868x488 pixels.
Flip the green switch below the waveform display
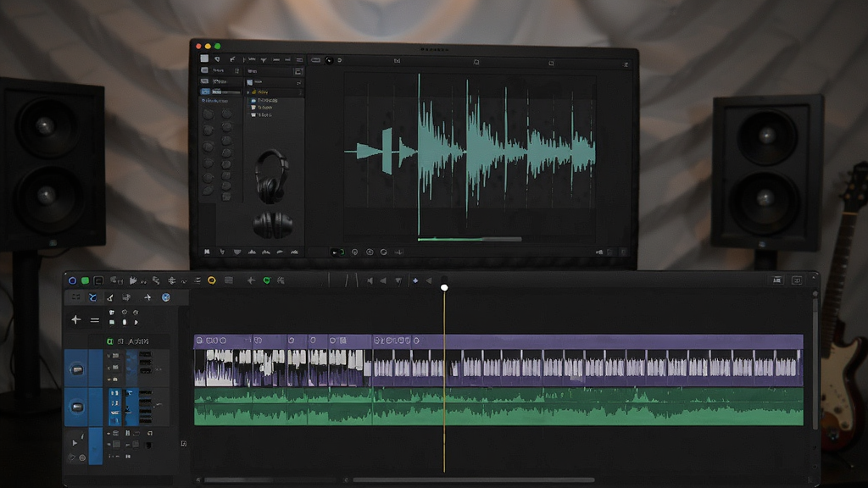click(337, 252)
